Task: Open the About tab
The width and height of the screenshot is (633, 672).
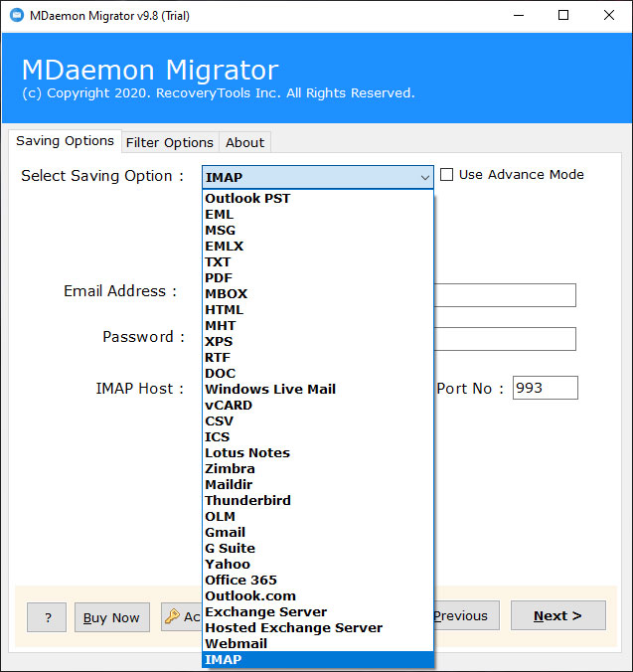Action: (245, 143)
